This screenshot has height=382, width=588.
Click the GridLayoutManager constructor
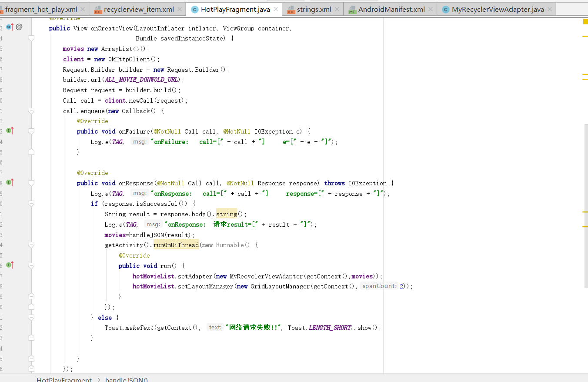point(281,286)
